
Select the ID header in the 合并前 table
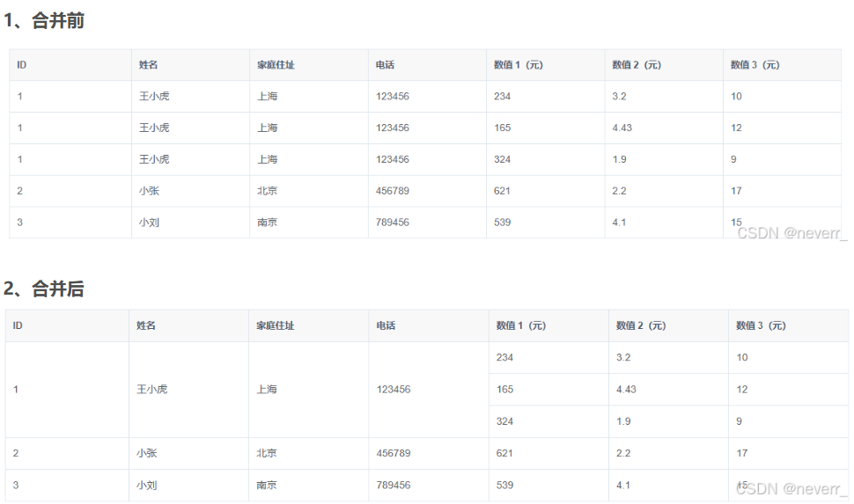click(22, 65)
